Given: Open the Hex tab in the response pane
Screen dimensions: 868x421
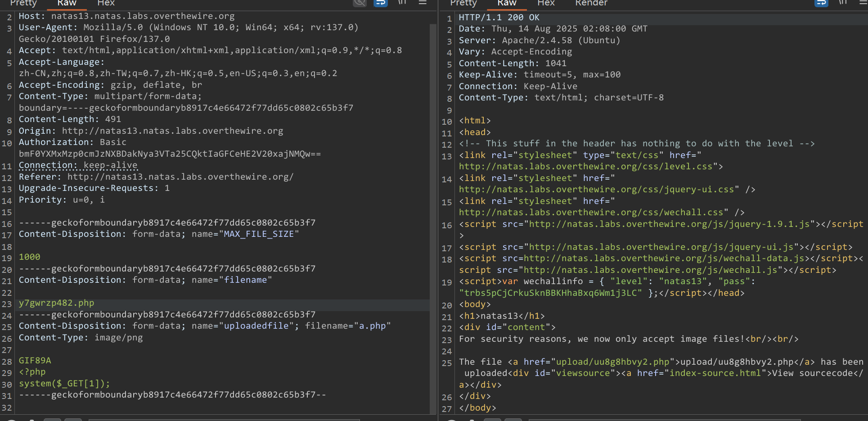Looking at the screenshot, I should point(546,3).
